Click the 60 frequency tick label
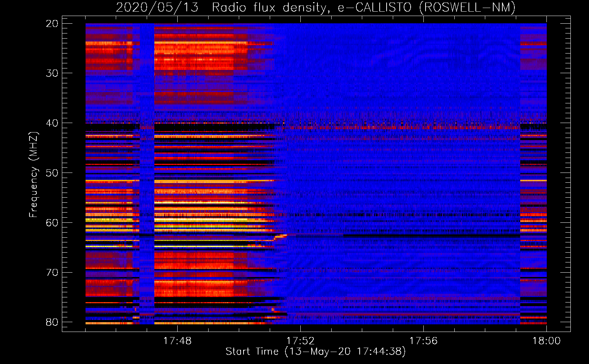The height and width of the screenshot is (364, 589). 52,223
